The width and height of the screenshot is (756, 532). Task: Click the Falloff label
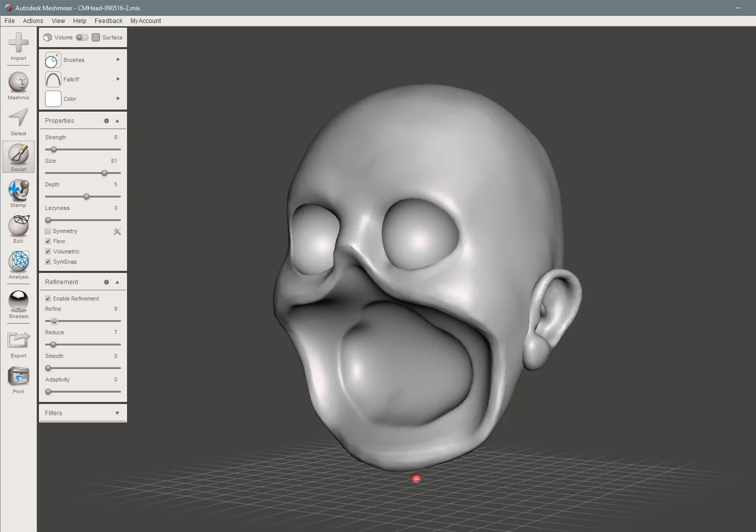[x=71, y=79]
